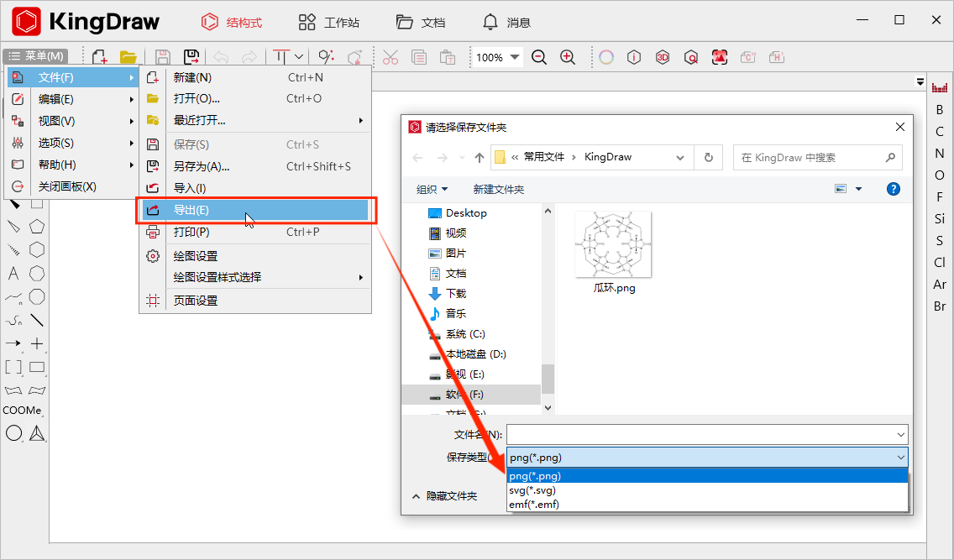Select the pentagon ring tool

tap(37, 226)
